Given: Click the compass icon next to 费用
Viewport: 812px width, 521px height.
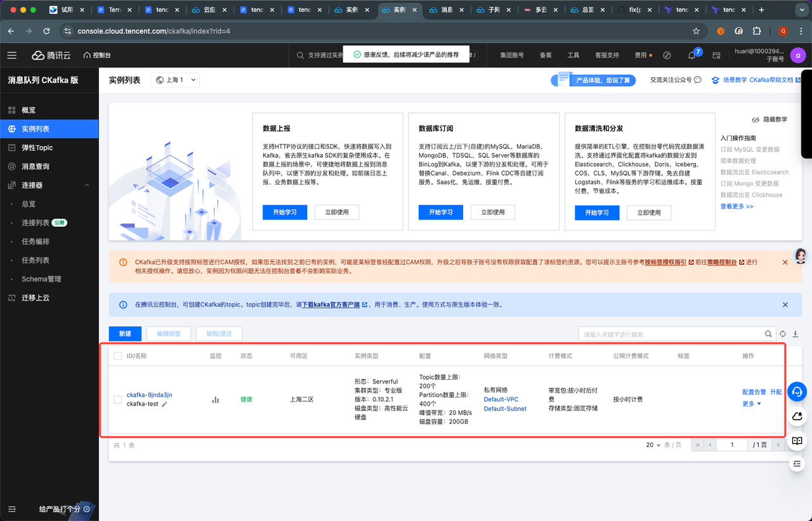Looking at the screenshot, I should pyautogui.click(x=667, y=55).
